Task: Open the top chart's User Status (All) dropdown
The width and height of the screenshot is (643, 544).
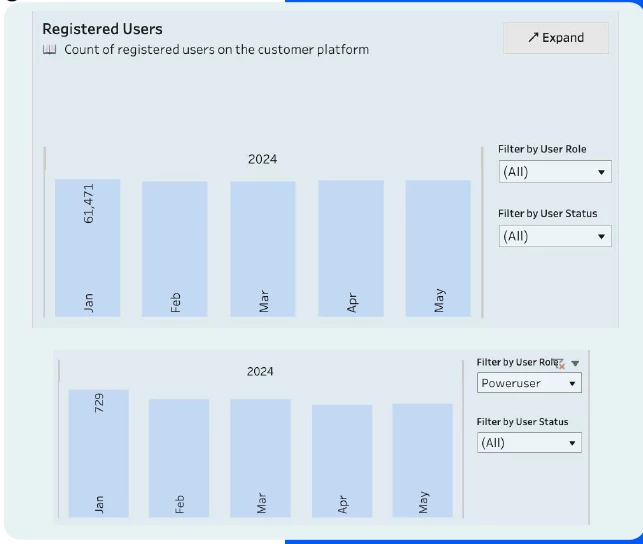Action: coord(555,237)
